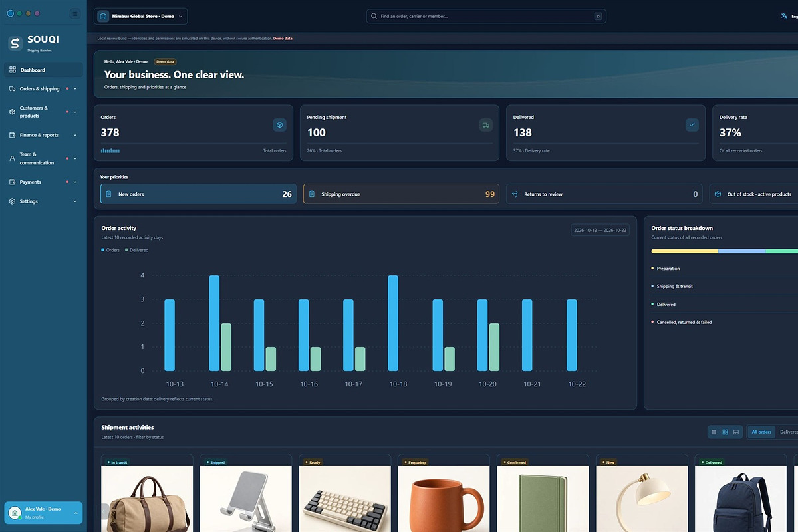The image size is (798, 532).
Task: Click the Cancelled, returned & failed status row
Action: (x=724, y=322)
